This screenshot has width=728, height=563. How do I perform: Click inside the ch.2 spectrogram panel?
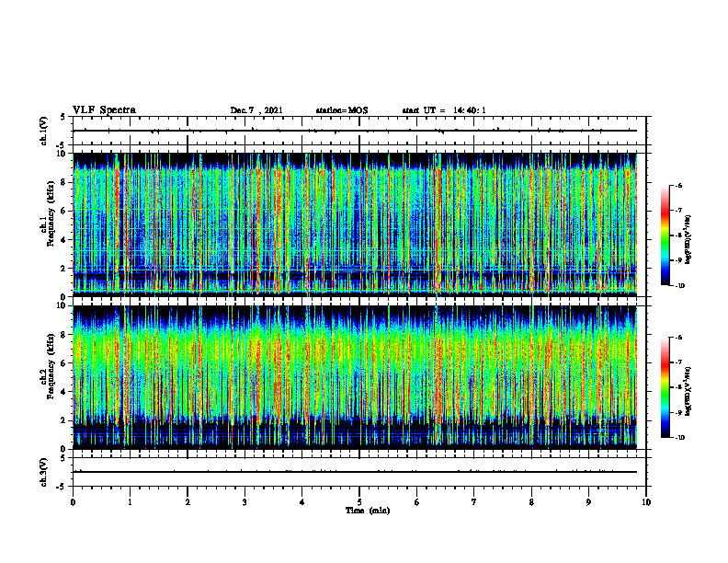[355, 377]
